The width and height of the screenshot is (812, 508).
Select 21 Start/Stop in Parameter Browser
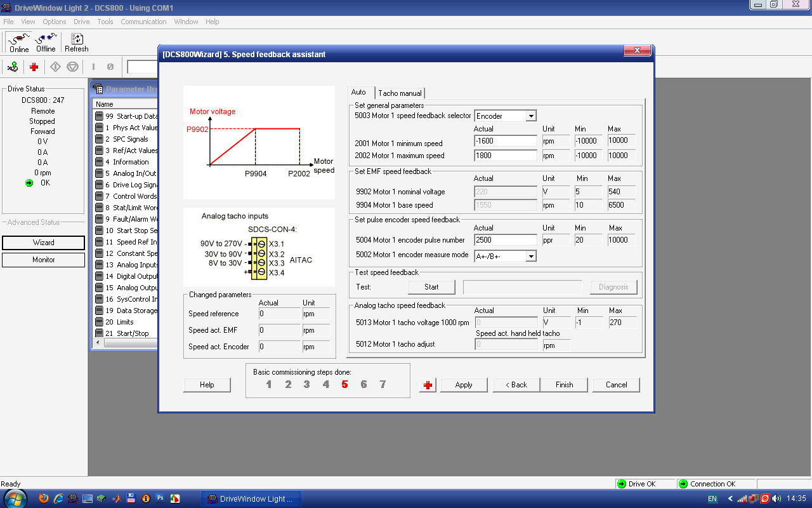126,333
